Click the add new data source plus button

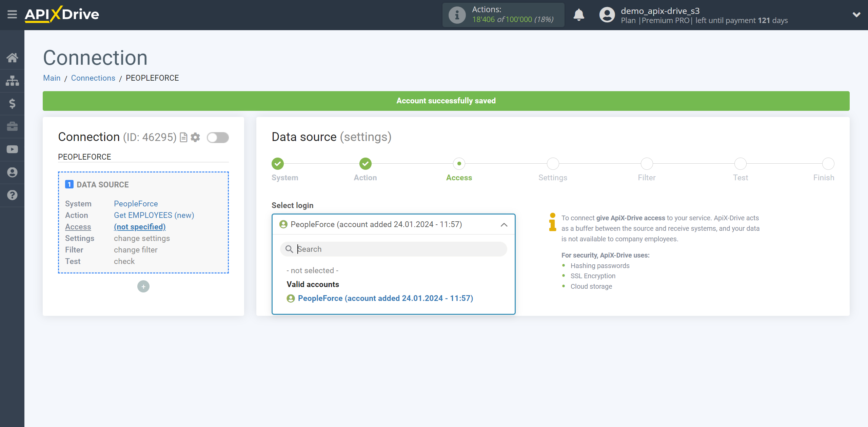(143, 286)
